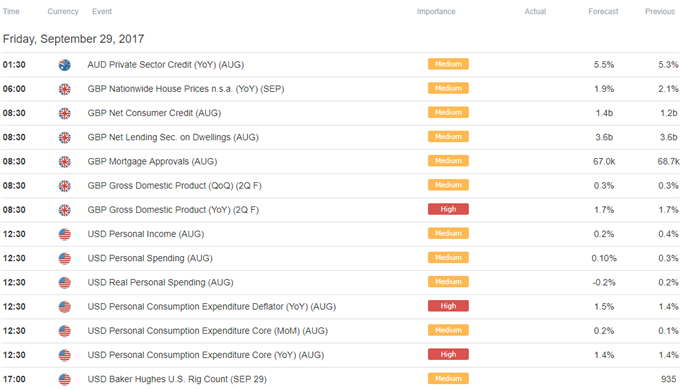Viewport: 680px width, 389px height.
Task: Open GBP Gross Domestic Product (QoQ) event
Action: pos(174,186)
